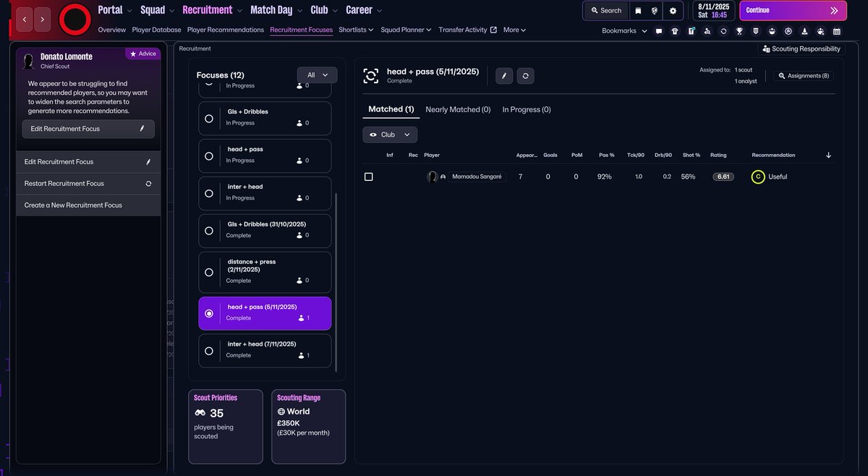Open the Player Recommendations tab
Viewport: 868px width, 476px height.
225,30
